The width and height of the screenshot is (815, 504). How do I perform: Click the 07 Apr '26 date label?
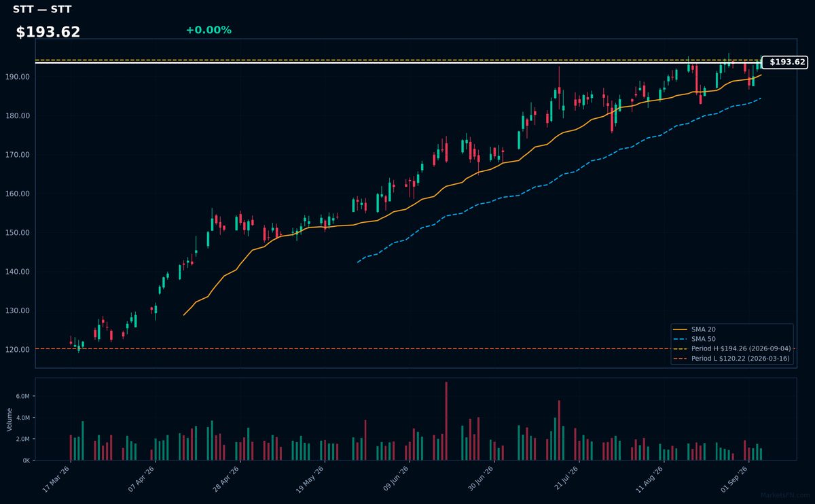(x=141, y=480)
